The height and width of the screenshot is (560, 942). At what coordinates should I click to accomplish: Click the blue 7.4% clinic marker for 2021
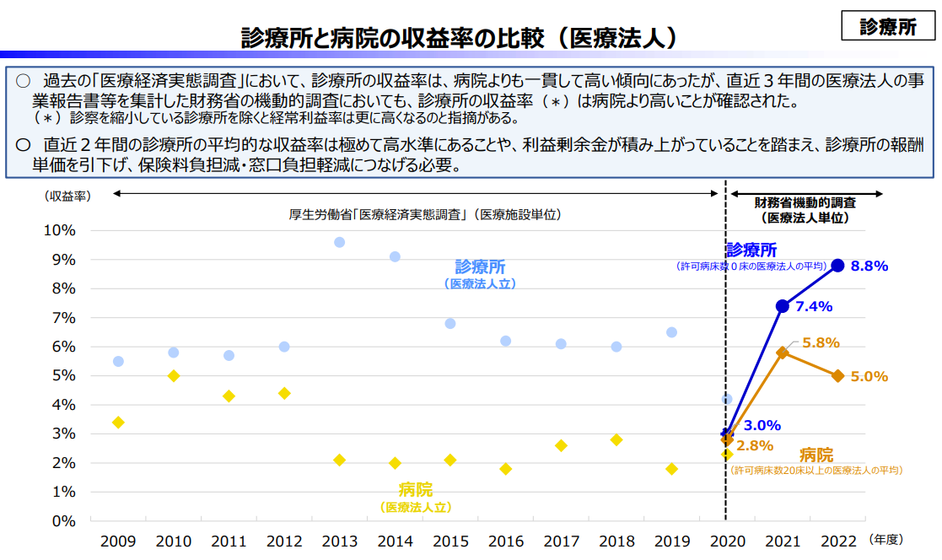coord(783,306)
